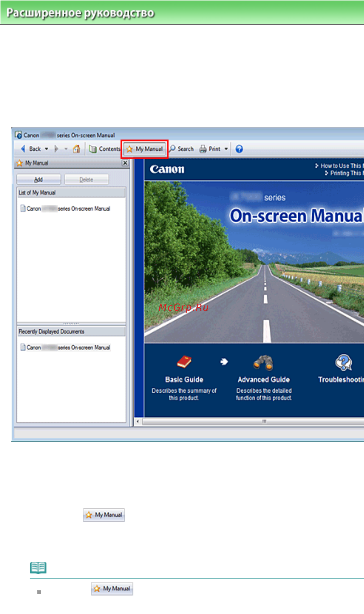Click the Add button
This screenshot has width=364, height=614.
point(38,179)
